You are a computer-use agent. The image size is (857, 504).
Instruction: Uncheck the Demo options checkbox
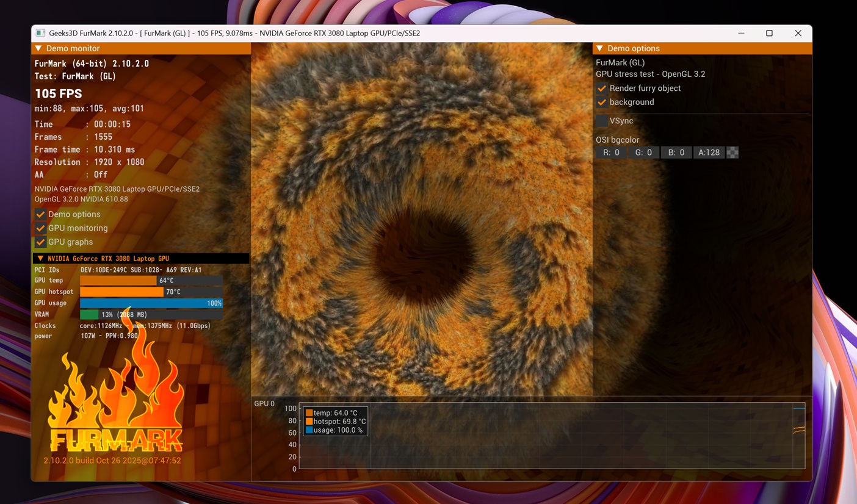(x=40, y=214)
